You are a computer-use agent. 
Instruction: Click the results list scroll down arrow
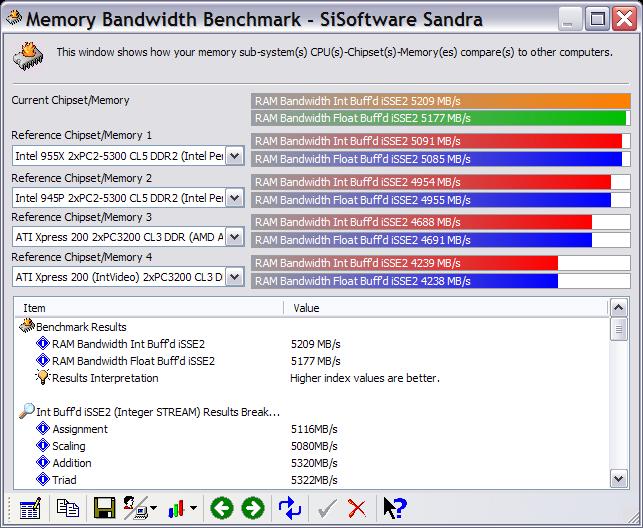(619, 478)
